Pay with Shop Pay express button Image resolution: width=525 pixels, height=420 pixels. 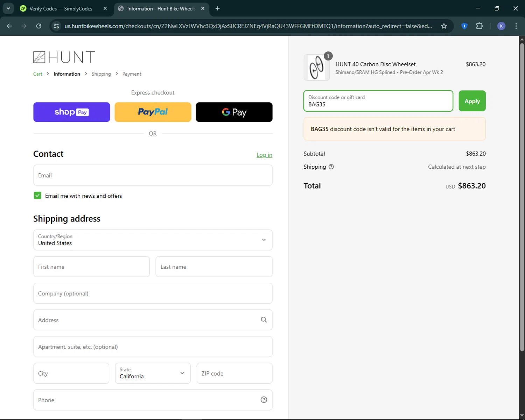[72, 112]
